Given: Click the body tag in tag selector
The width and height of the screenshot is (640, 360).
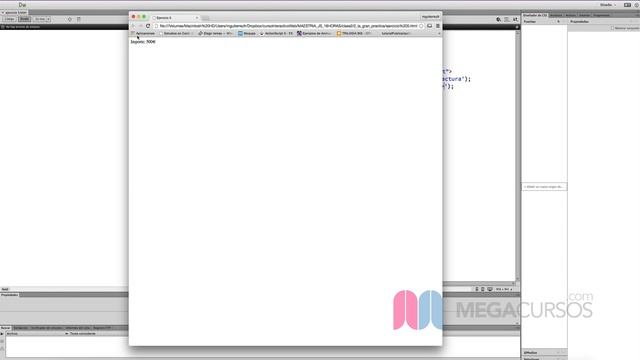Looking at the screenshot, I should click(5, 289).
